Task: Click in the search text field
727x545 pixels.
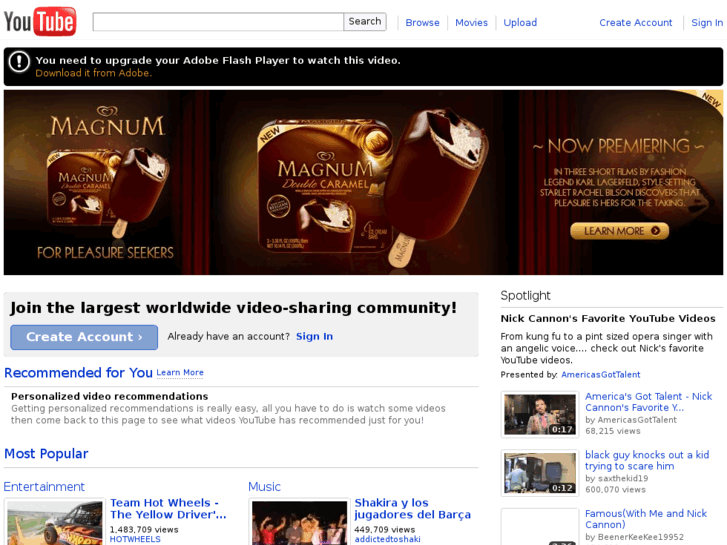Action: [218, 22]
